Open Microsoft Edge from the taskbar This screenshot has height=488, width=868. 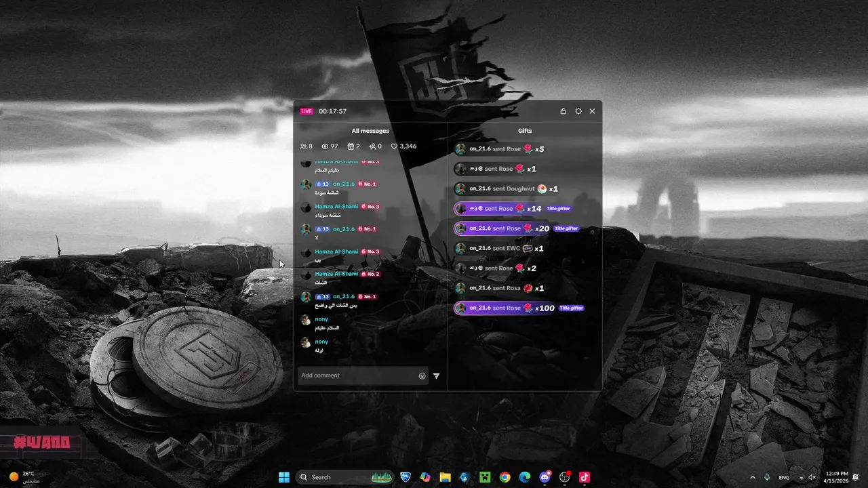[x=525, y=477]
